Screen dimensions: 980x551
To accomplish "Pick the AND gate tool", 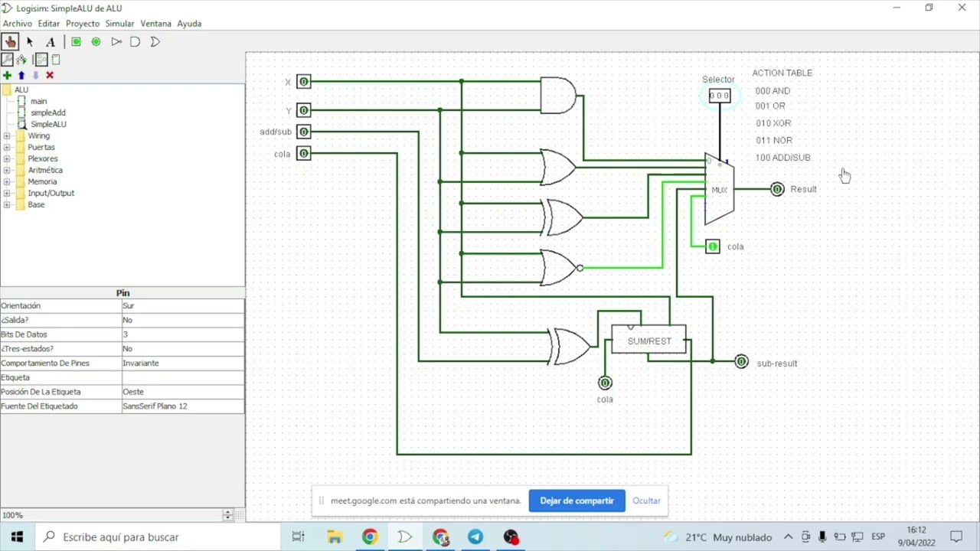I will pos(136,42).
